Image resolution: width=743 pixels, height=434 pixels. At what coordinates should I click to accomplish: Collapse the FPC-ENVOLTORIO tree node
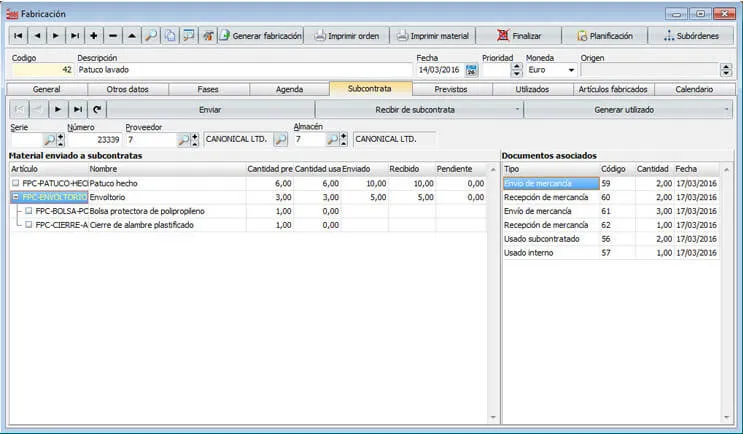pos(16,197)
